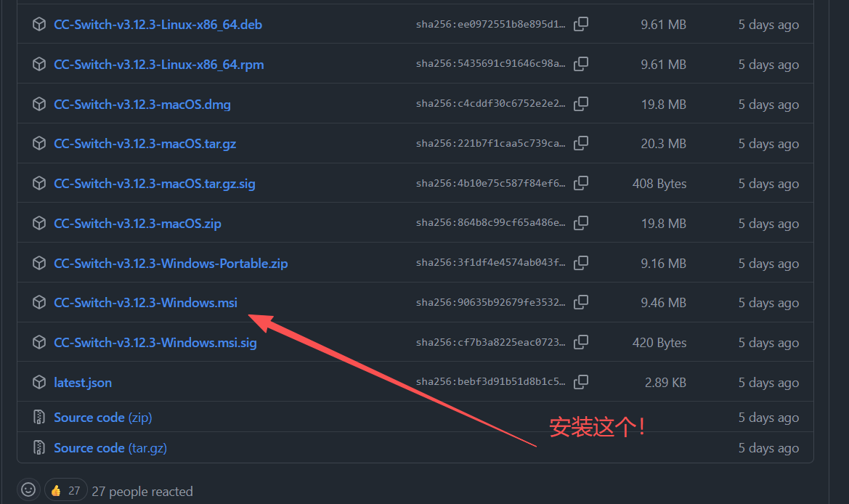The image size is (849, 504).
Task: Download CC-Switch-v3.12.3-Linux-x86_64.deb file
Action: pos(158,25)
